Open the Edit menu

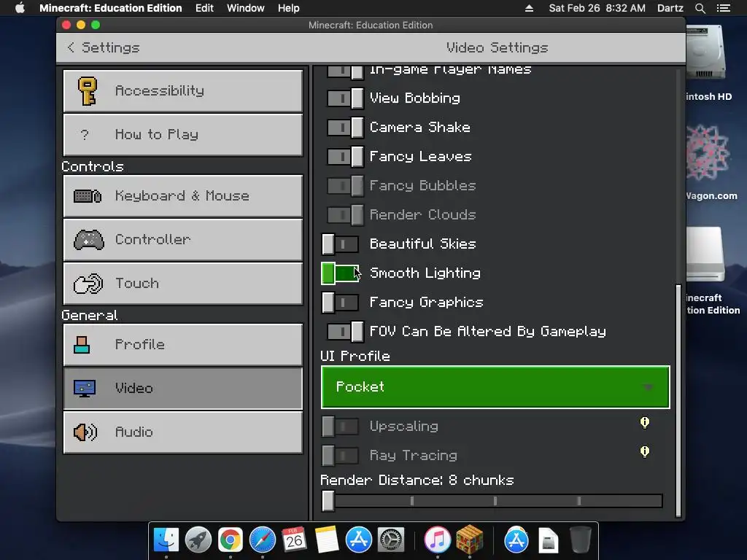click(x=204, y=8)
